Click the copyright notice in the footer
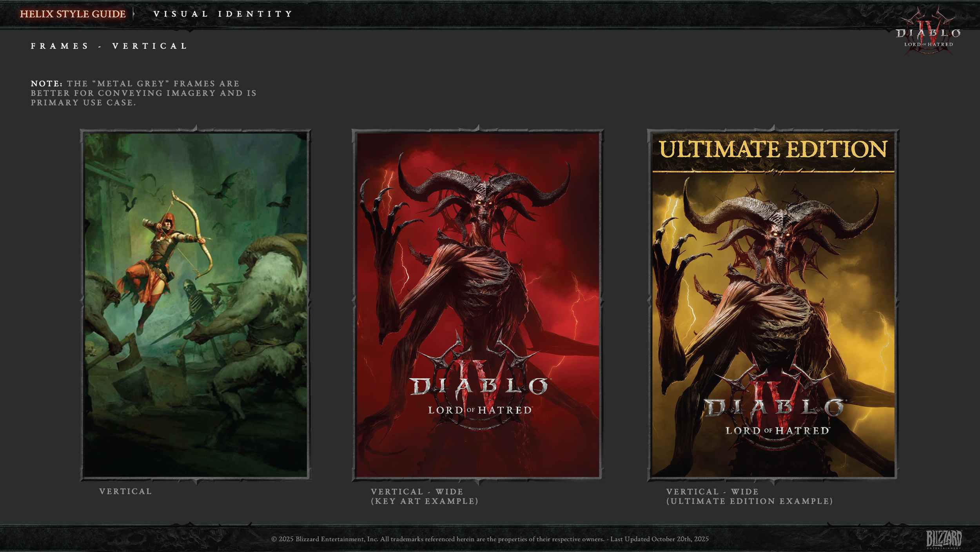Screen dimensions: 980x552 coord(490,539)
